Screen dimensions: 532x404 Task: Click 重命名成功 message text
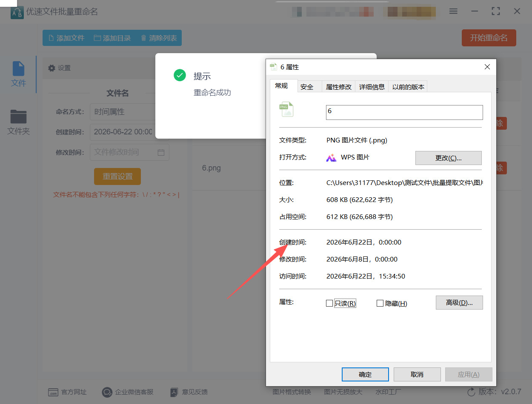pos(212,92)
